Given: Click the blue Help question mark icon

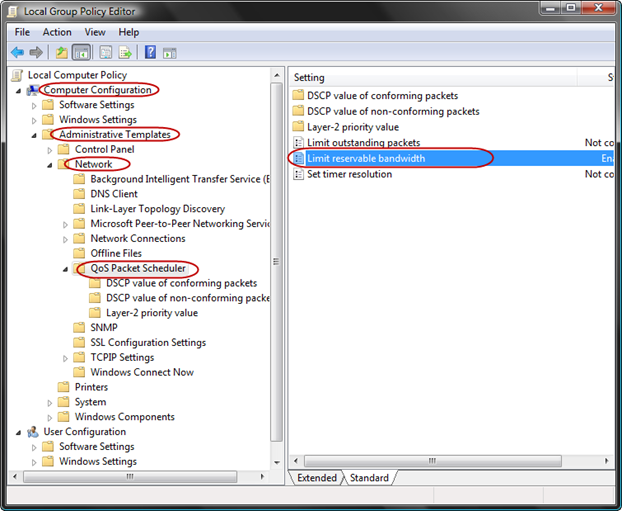Looking at the screenshot, I should (x=150, y=52).
